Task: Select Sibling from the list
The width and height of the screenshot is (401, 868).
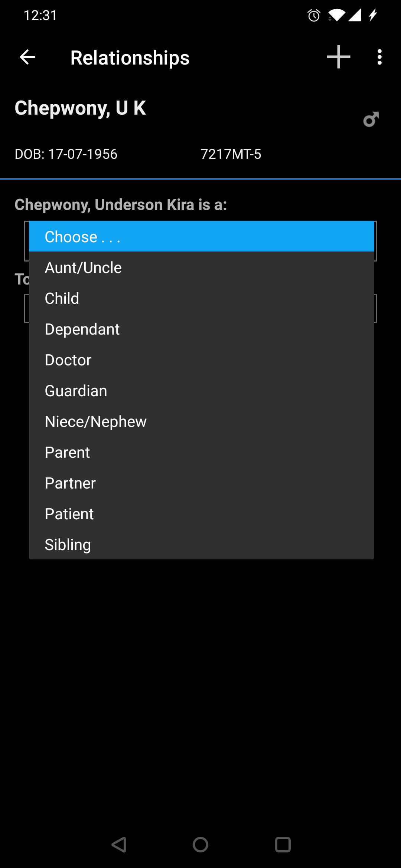Action: point(202,544)
